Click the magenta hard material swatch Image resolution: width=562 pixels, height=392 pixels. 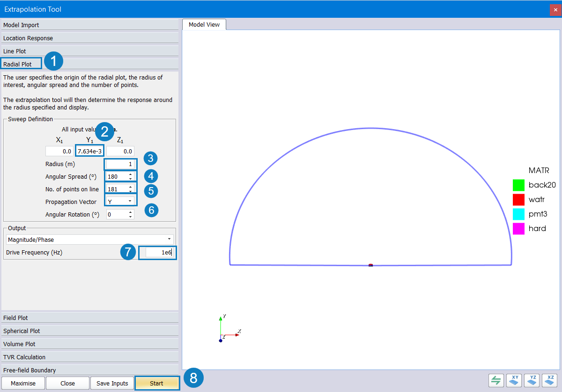click(x=518, y=229)
